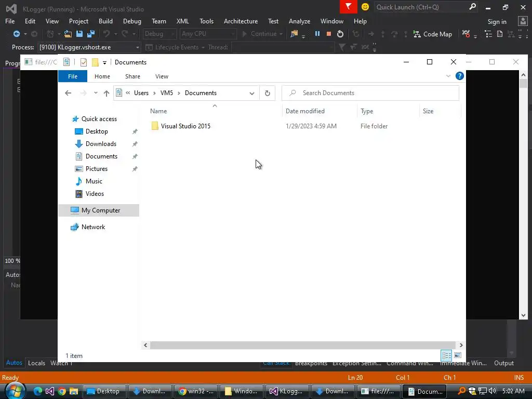This screenshot has width=532, height=399.
Task: Open Code Map in toolbar
Action: pos(433,34)
